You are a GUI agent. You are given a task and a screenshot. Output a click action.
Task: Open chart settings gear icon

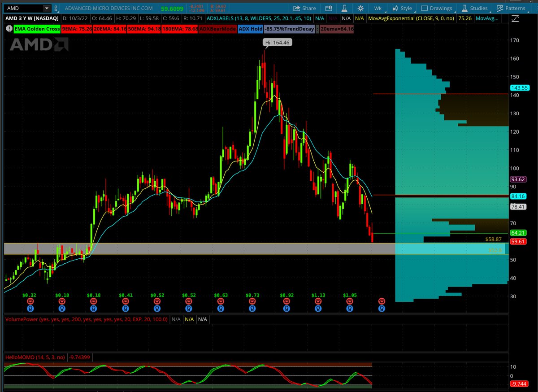pyautogui.click(x=360, y=8)
